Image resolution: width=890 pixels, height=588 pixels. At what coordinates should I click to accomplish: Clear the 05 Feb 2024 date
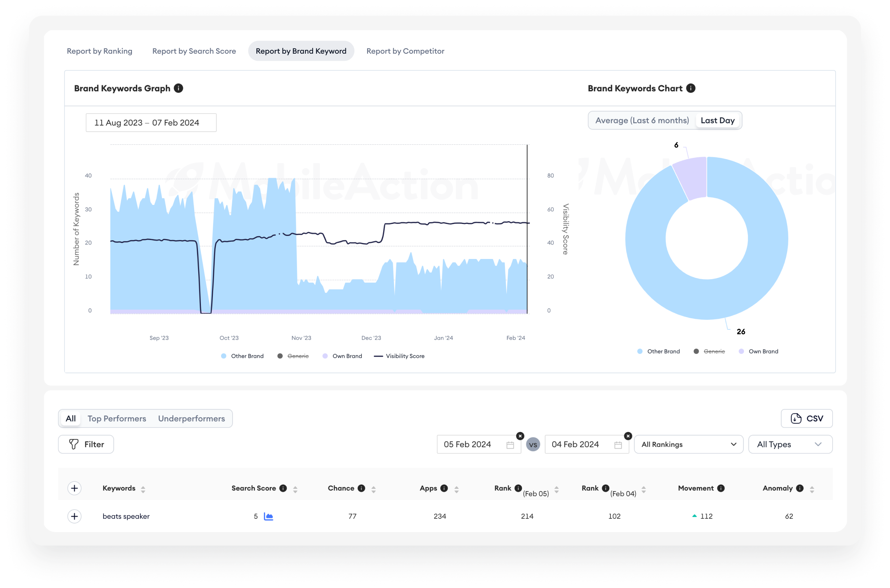520,436
